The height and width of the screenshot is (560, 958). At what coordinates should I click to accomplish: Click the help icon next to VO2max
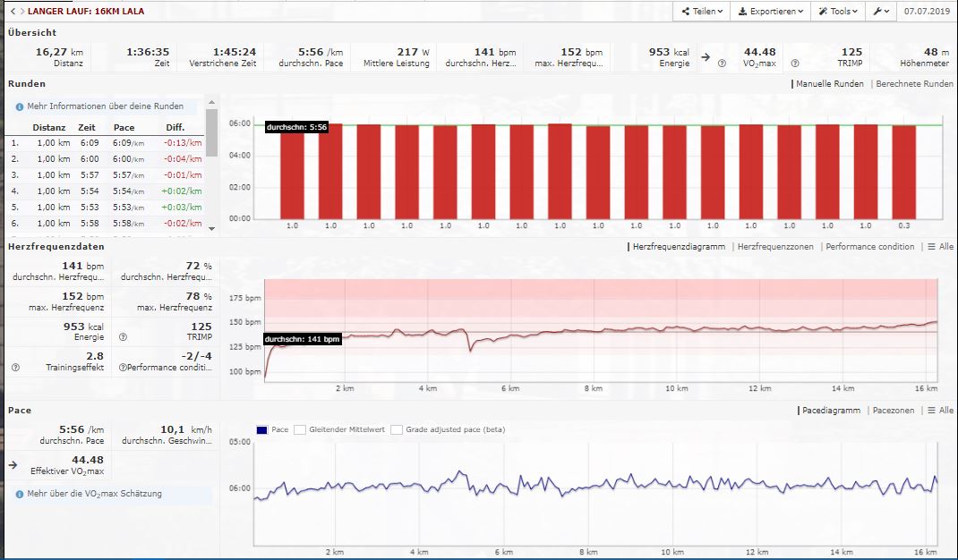(x=722, y=64)
